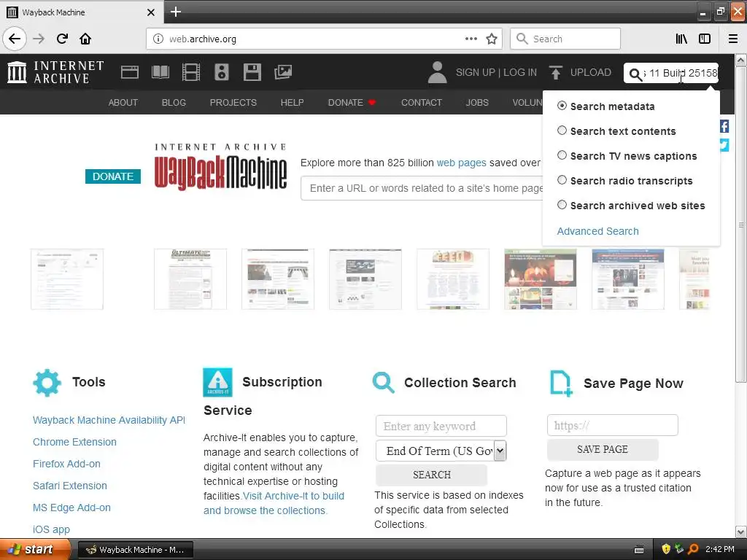The image size is (747, 560).
Task: Open the Software floppy disk icon
Action: pyautogui.click(x=252, y=72)
